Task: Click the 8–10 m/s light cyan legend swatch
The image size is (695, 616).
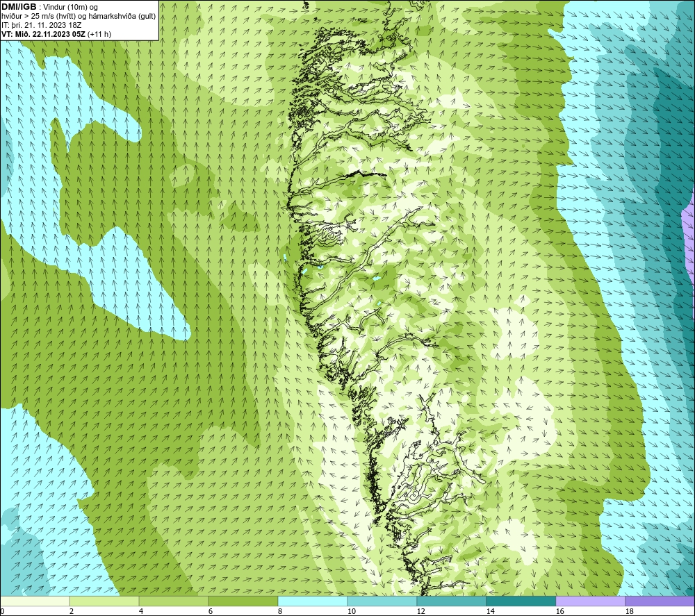Action: (x=313, y=601)
